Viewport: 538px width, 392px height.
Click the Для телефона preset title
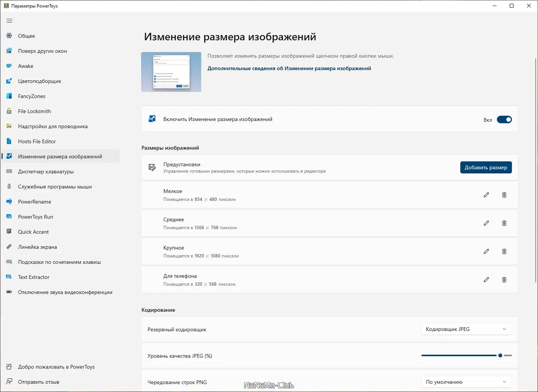180,276
